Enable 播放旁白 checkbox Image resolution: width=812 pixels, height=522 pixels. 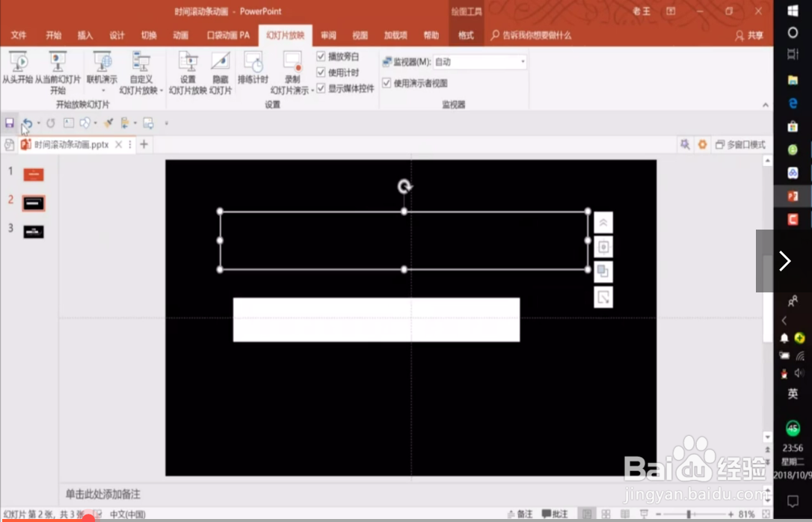[322, 55]
